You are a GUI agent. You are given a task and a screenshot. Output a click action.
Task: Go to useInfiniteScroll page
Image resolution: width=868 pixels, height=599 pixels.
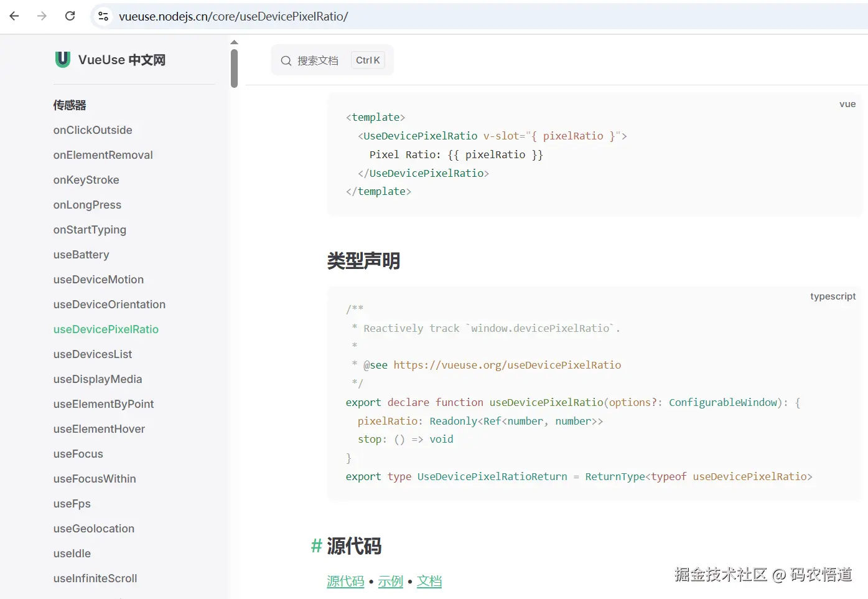pos(95,578)
